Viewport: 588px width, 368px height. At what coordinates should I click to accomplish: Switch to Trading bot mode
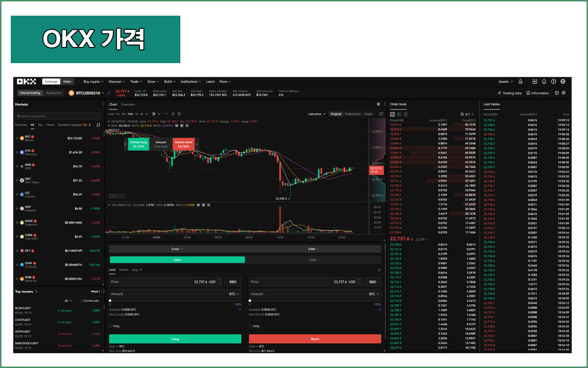pos(54,93)
